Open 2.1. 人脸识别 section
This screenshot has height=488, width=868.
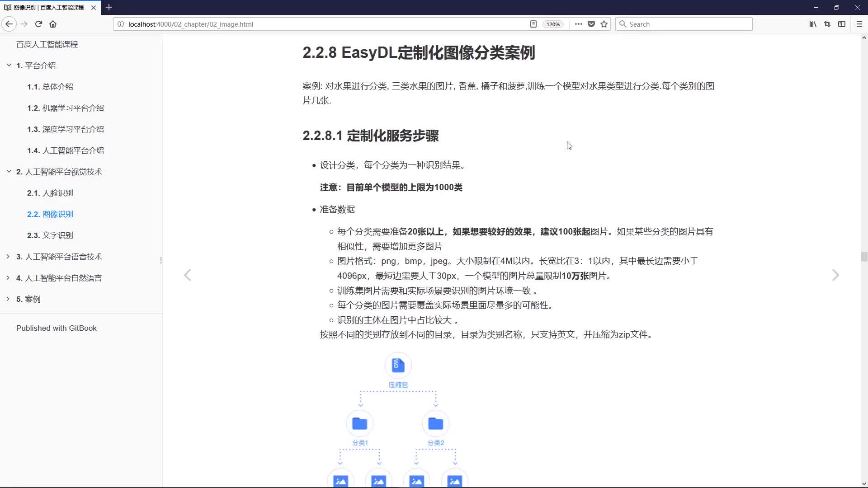point(50,193)
